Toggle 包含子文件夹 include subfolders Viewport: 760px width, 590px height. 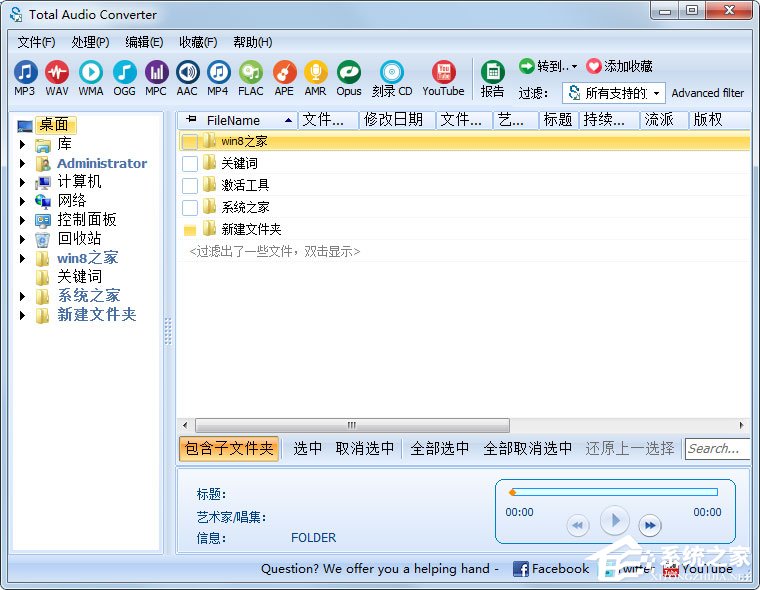[x=229, y=448]
